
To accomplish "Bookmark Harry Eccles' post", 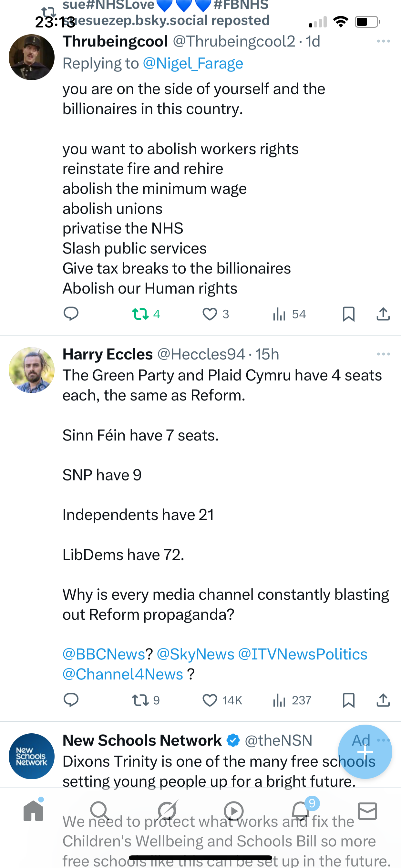I will click(x=348, y=700).
